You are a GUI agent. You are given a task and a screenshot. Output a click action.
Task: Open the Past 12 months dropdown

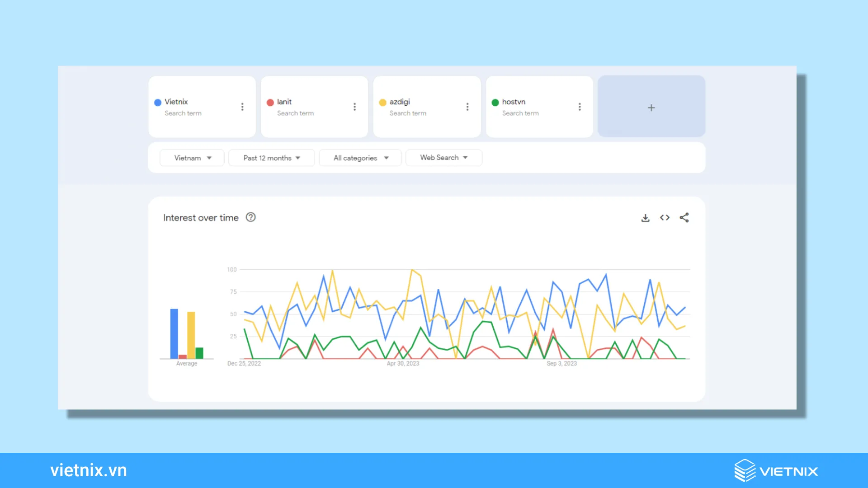[x=271, y=158]
